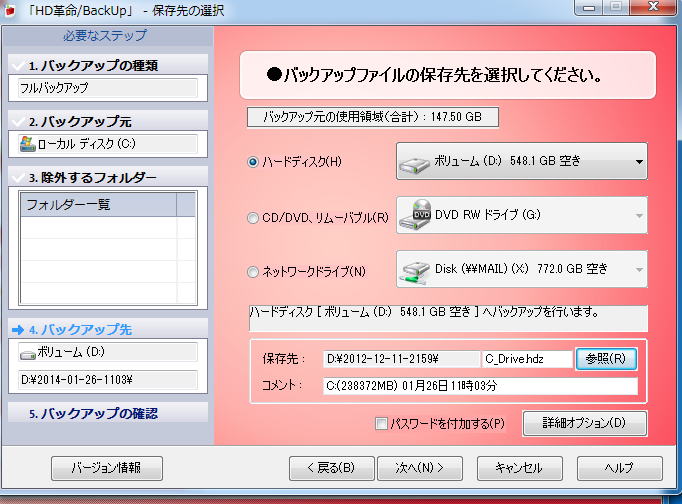The height and width of the screenshot is (504, 682).
Task: Open 詳細オプション(D) advanced options
Action: coord(584,423)
